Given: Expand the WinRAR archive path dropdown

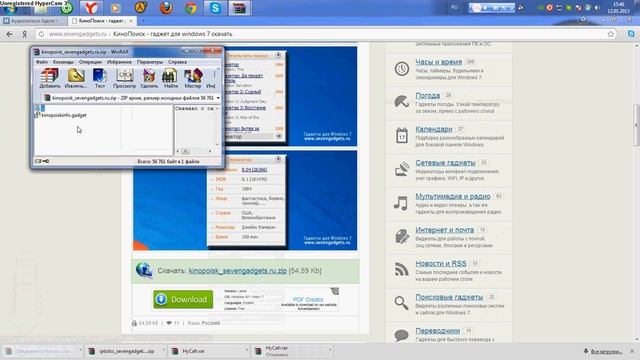Looking at the screenshot, I should 218,98.
